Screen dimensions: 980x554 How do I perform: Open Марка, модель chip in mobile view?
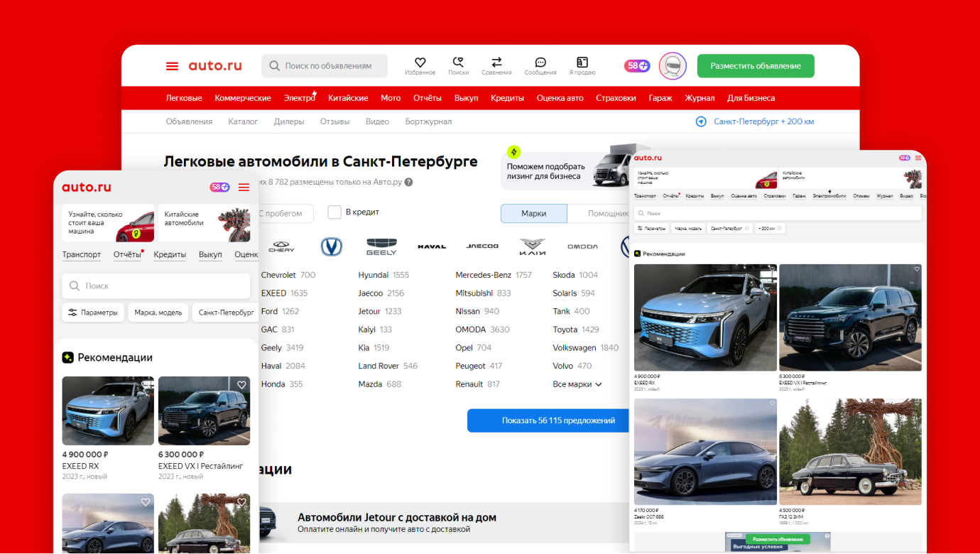[x=158, y=313]
